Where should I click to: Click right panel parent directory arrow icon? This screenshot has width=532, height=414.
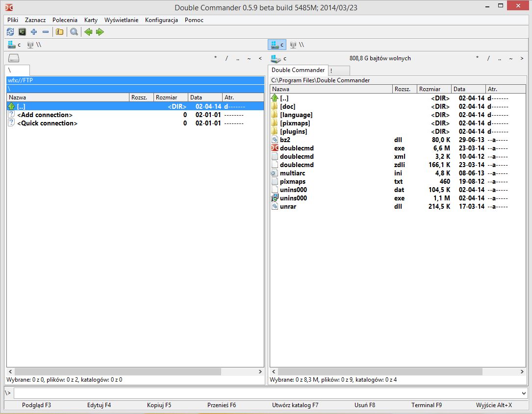pyautogui.click(x=275, y=98)
